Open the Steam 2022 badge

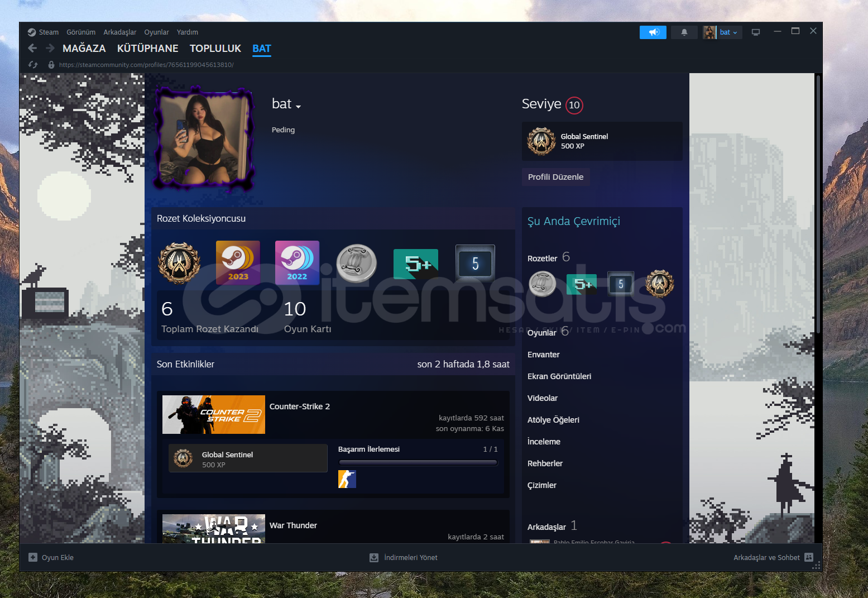pyautogui.click(x=297, y=263)
